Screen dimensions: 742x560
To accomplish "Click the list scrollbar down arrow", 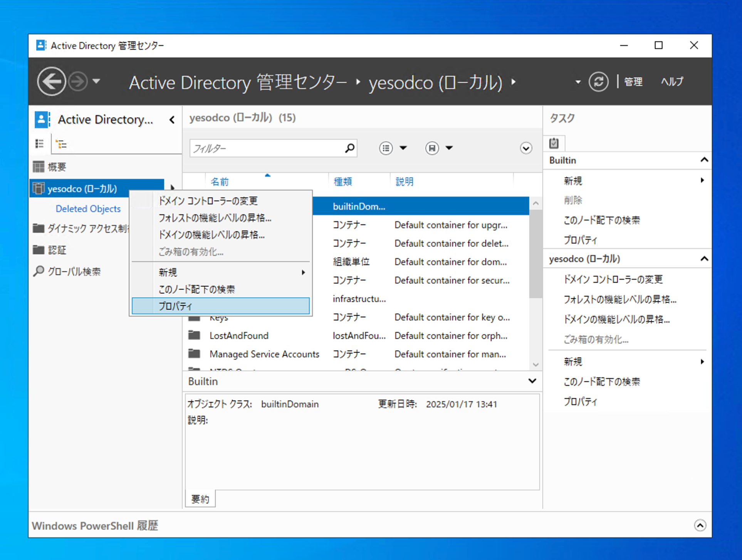I will [x=536, y=364].
